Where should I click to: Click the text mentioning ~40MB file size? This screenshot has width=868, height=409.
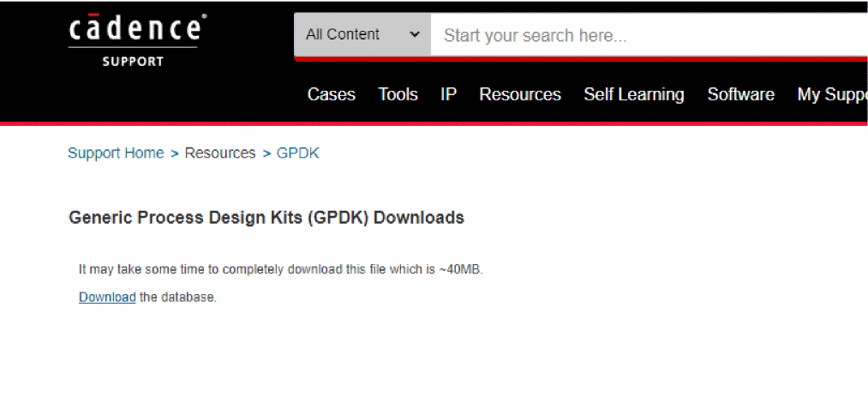pos(281,270)
